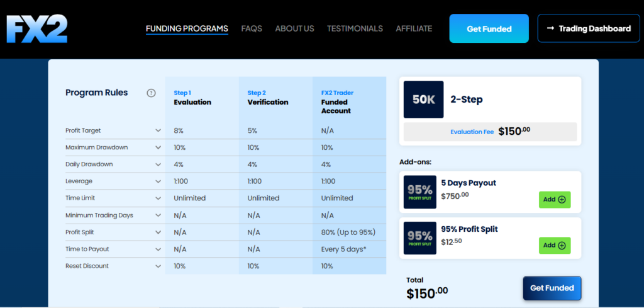Click the Every 5 days* payout value

[x=343, y=249]
